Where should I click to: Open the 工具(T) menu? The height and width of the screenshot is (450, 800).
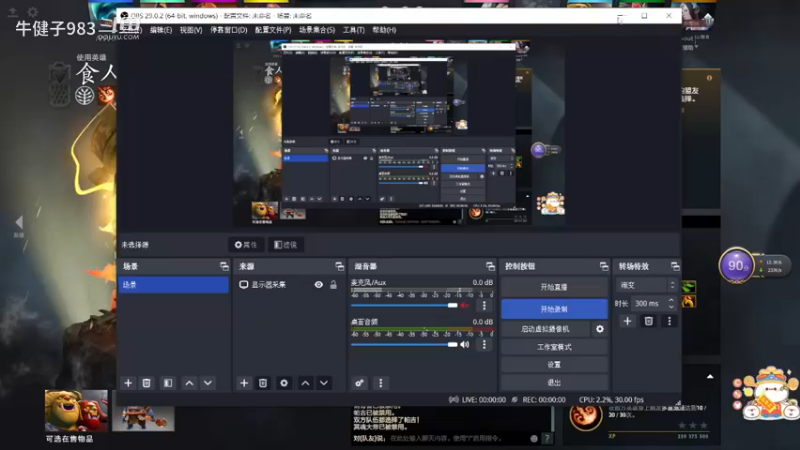(354, 30)
